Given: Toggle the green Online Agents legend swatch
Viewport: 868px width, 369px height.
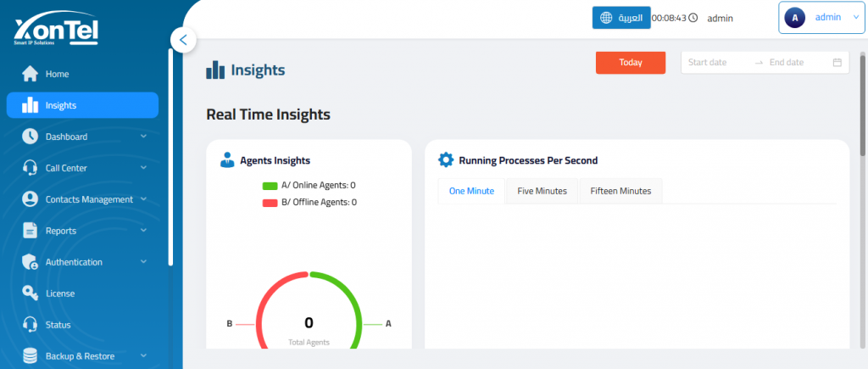Looking at the screenshot, I should point(270,186).
